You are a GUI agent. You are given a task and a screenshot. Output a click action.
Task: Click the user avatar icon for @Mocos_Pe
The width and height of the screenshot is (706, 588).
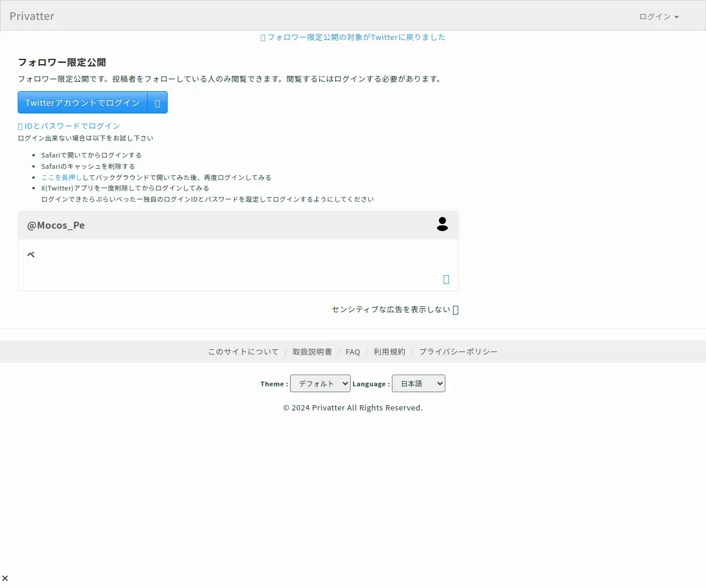click(442, 224)
